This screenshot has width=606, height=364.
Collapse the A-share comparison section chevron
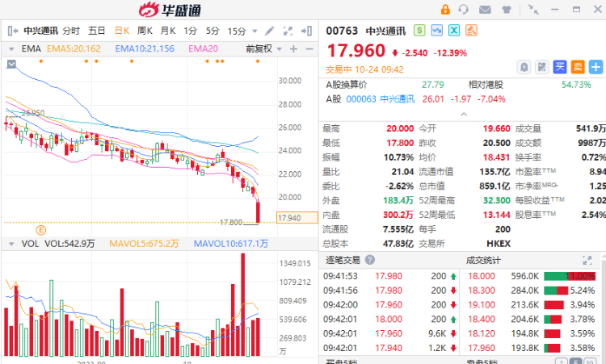(464, 115)
